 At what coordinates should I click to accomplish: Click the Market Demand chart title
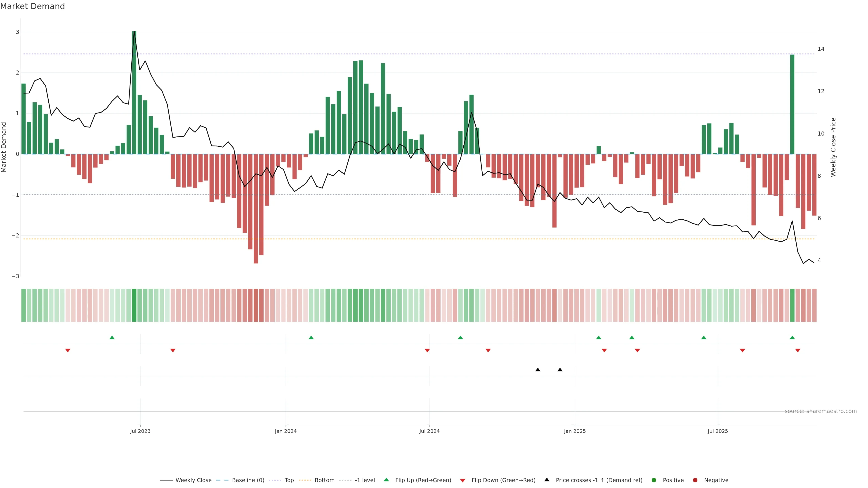click(32, 6)
